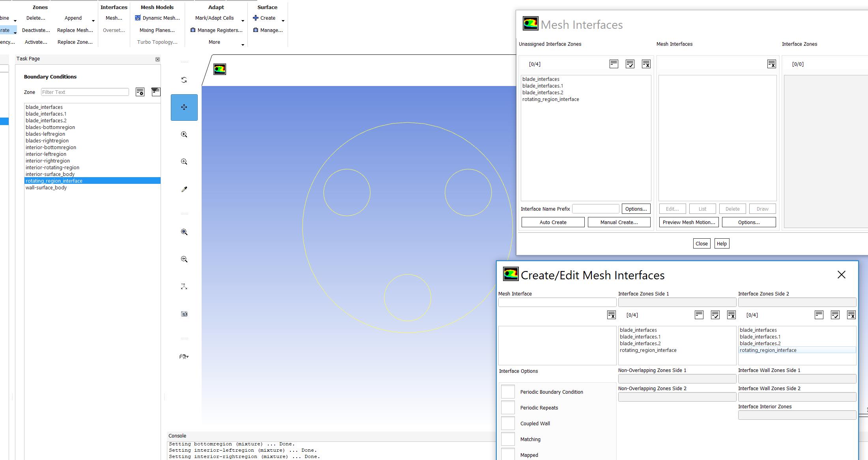Open the Surface Create dropdown arrow
The image size is (868, 460).
(283, 21)
